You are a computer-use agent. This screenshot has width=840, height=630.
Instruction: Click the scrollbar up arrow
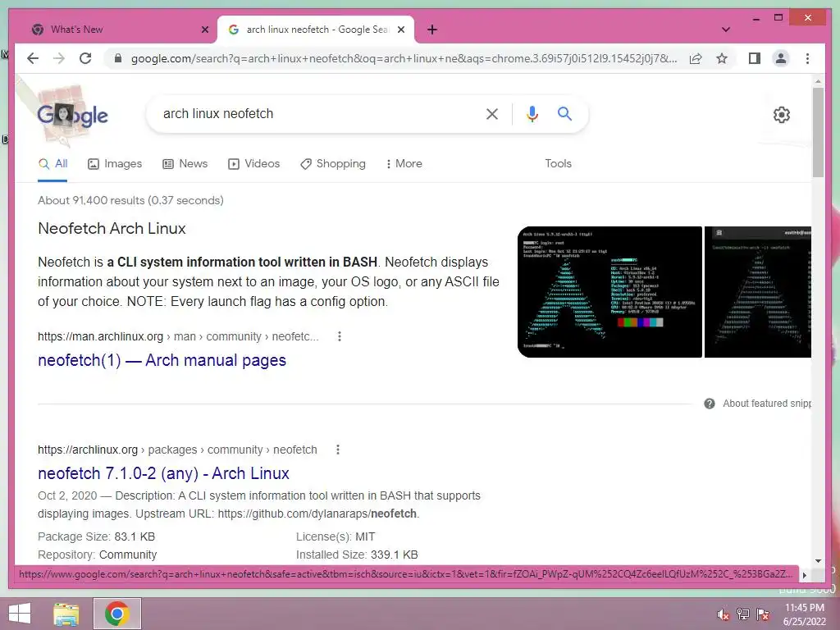818,81
